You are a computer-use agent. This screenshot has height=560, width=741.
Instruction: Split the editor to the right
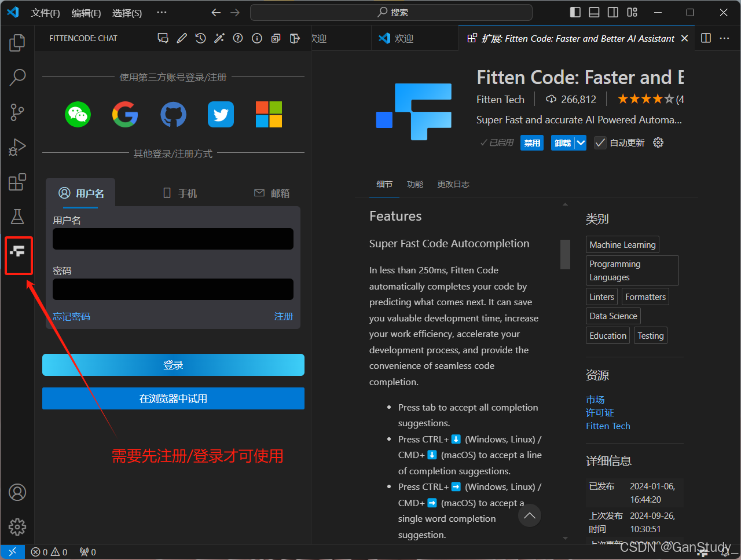(706, 38)
